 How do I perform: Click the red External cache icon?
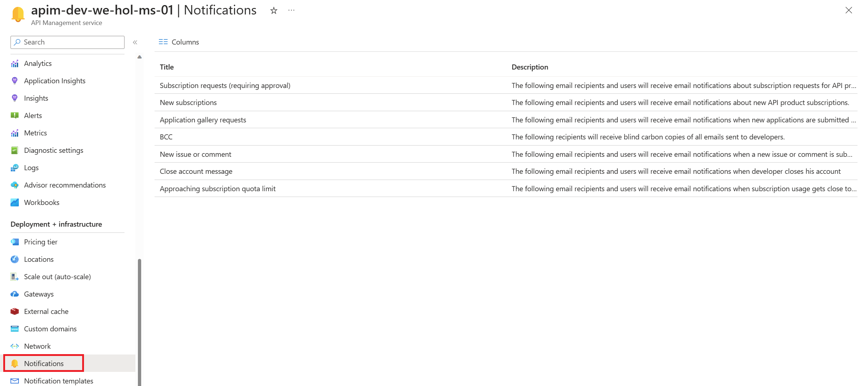coord(14,311)
